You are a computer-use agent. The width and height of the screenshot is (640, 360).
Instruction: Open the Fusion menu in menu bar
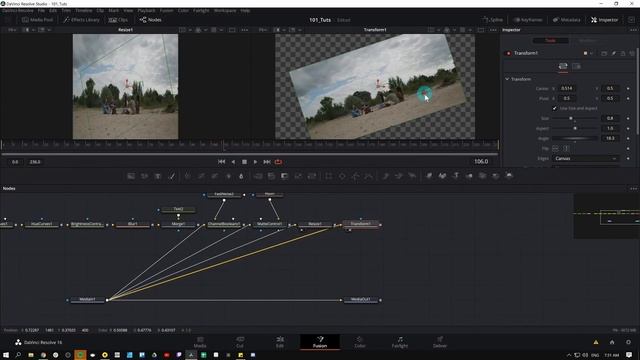[x=167, y=11]
